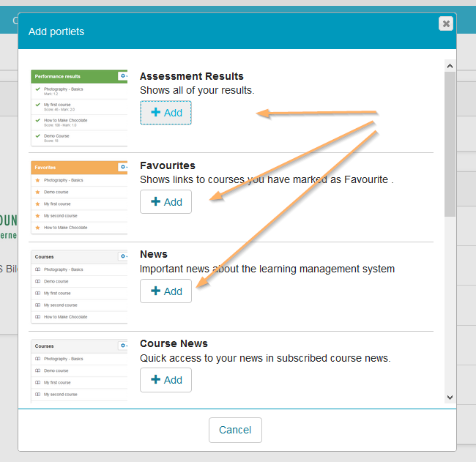Click the scrollbar up arrow

coord(450,66)
